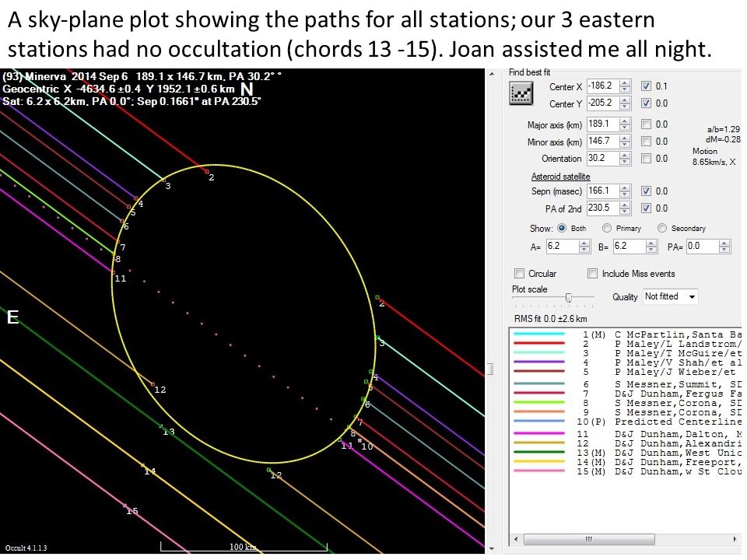Click chord 3 P Maley/T McGuire row

pos(627,353)
